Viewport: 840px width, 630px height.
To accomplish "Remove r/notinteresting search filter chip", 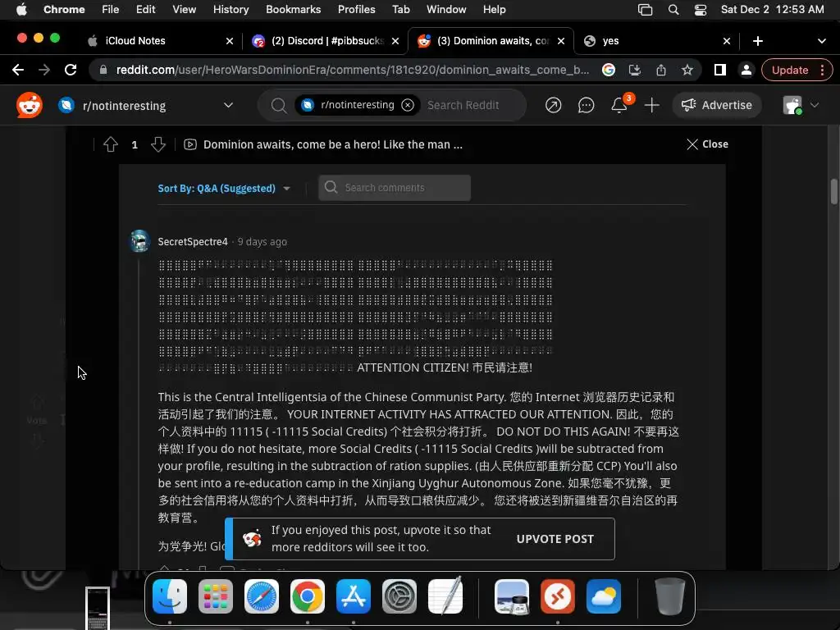I will 408,105.
